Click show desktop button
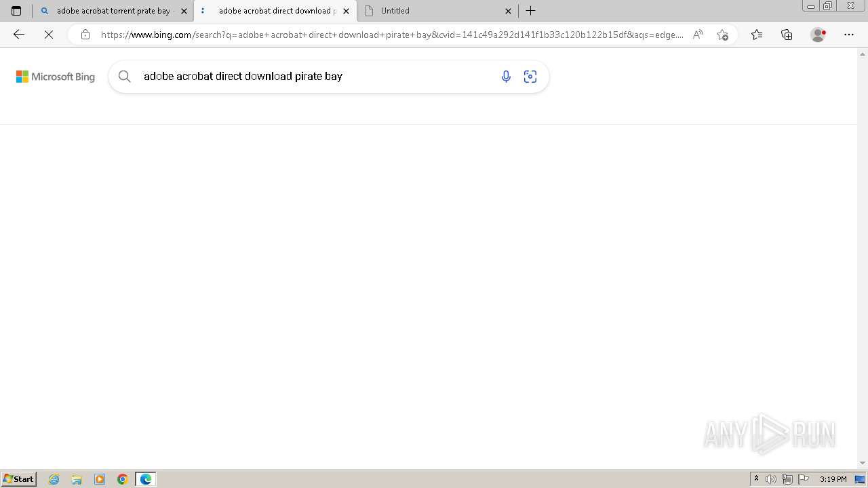Screen dimensions: 868x488 point(860,479)
